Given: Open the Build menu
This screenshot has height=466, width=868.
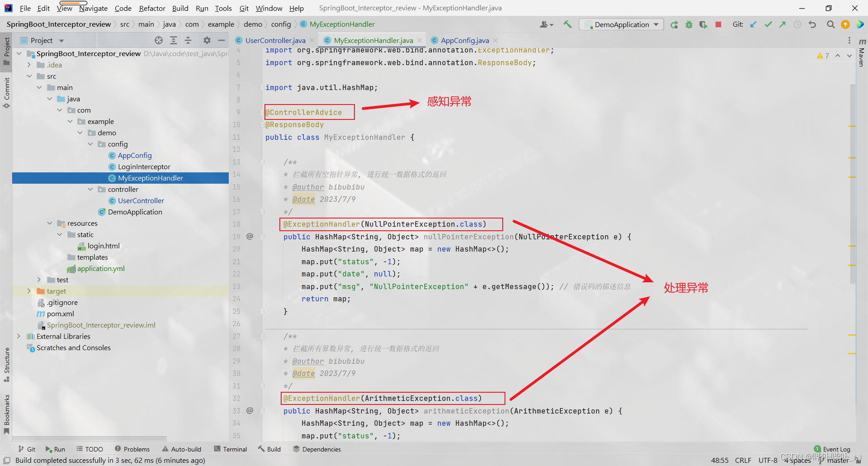Looking at the screenshot, I should (180, 8).
